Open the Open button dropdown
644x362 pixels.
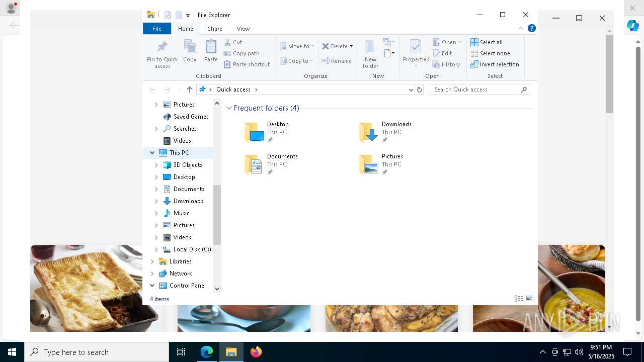pos(460,42)
